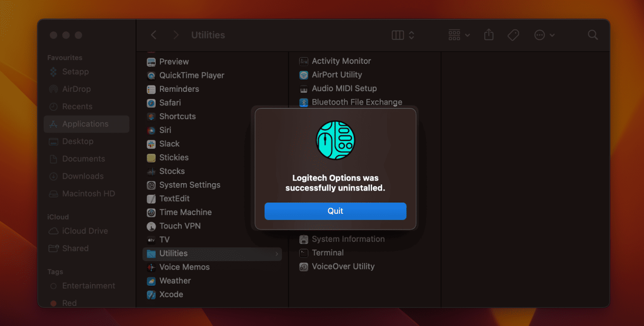Select the Activity Monitor icon
644x326 pixels.
pos(304,62)
